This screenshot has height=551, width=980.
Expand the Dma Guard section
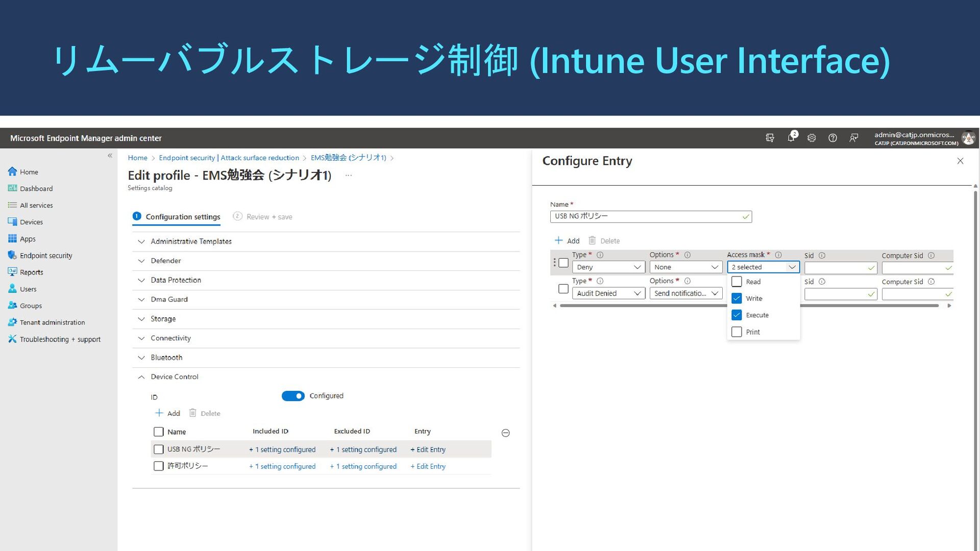coord(326,299)
